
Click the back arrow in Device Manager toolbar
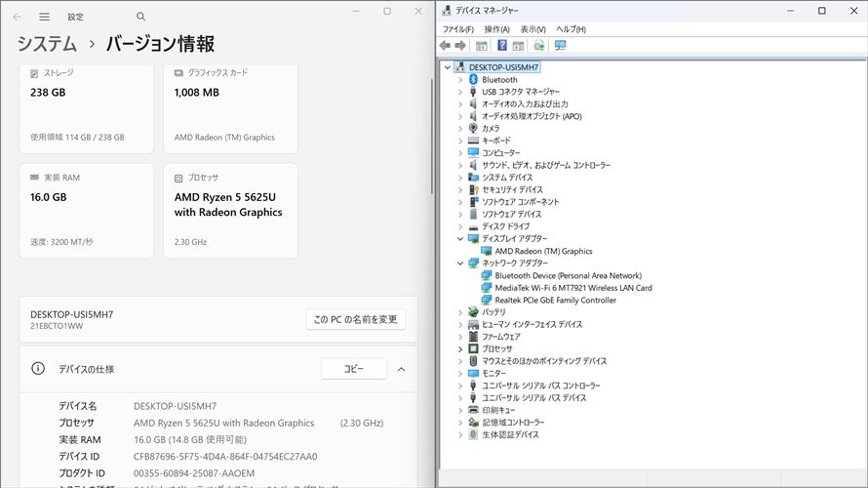coord(445,45)
